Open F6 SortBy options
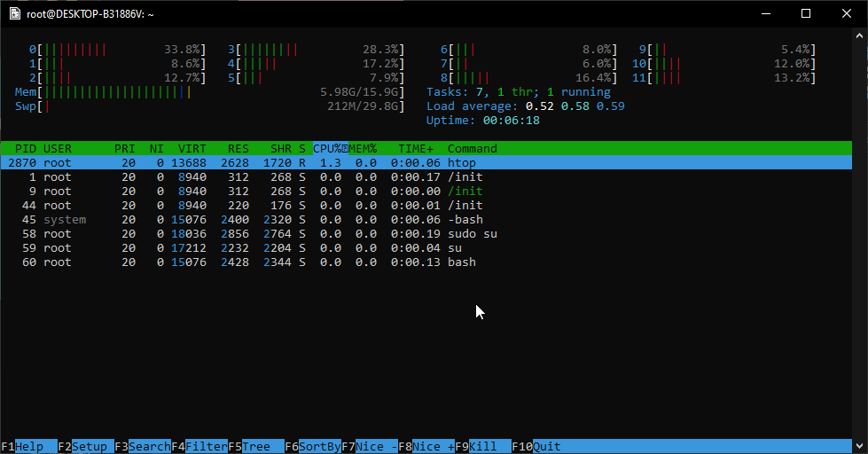Image resolution: width=868 pixels, height=454 pixels. pyautogui.click(x=319, y=446)
